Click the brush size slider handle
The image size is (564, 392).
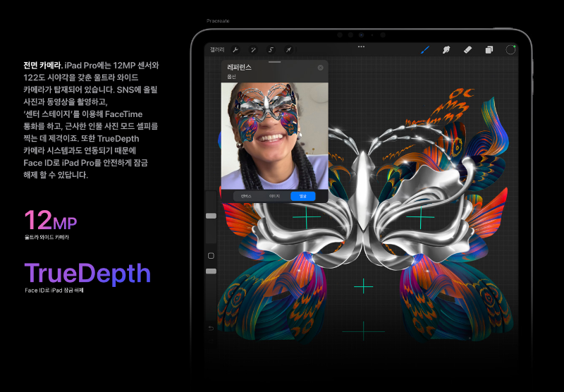click(x=211, y=216)
